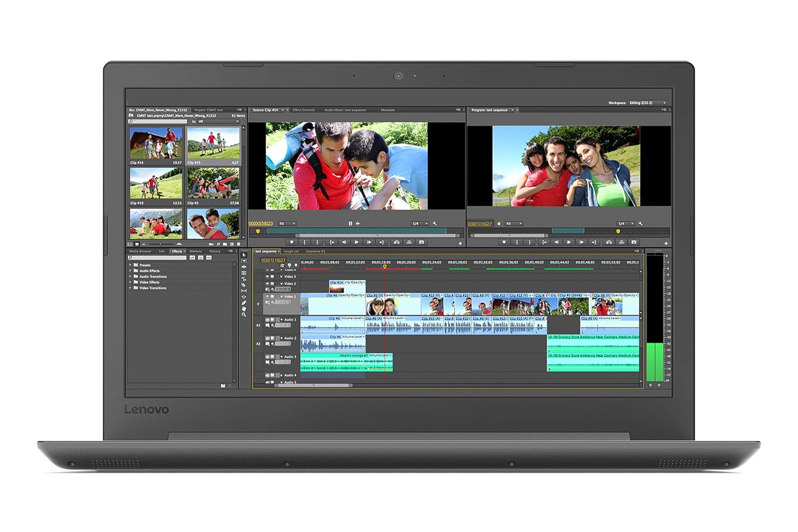
Task: Add a marker in Program monitor
Action: [504, 242]
